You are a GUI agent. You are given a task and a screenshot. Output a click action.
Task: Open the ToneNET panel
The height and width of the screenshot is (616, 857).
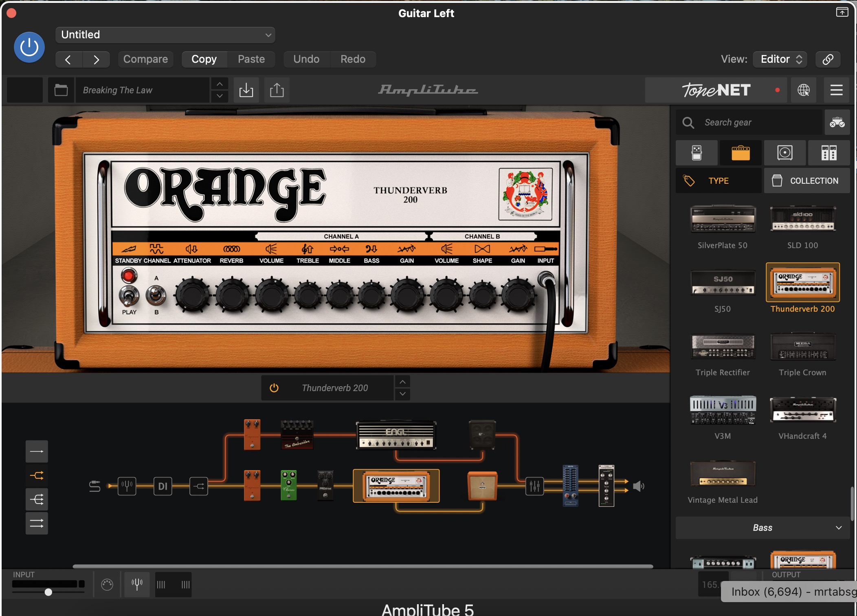(x=717, y=90)
